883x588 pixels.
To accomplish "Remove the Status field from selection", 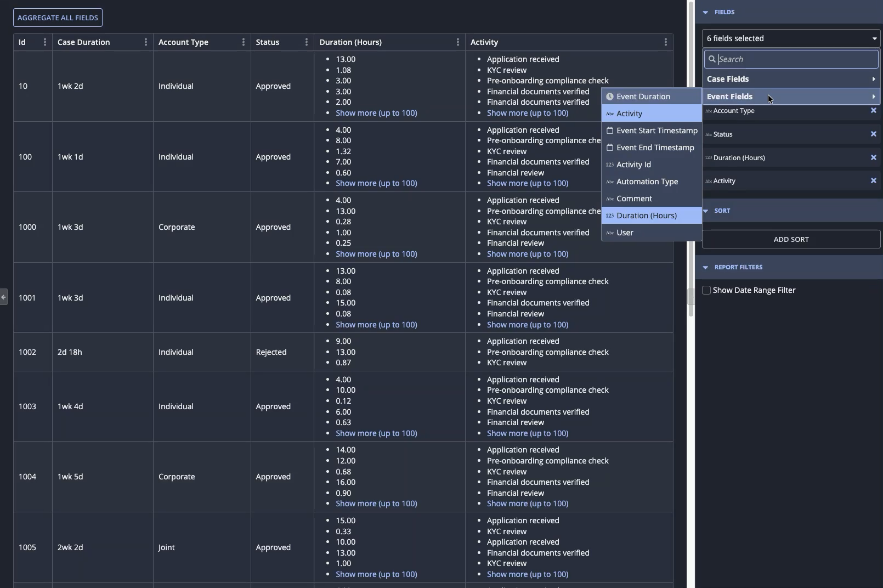I will click(x=874, y=134).
